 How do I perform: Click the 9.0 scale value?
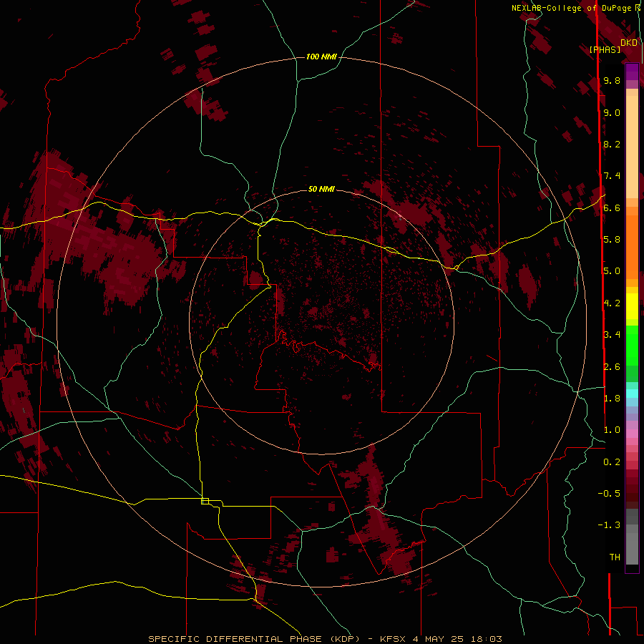(612, 112)
